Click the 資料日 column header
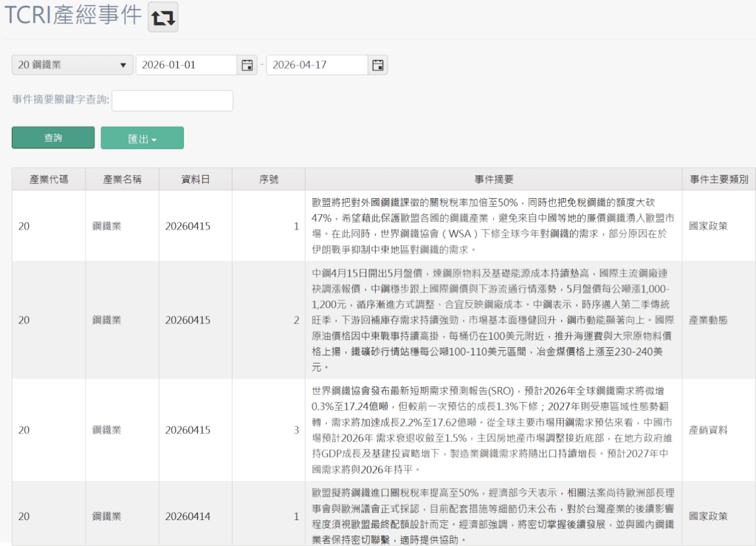The image size is (756, 546). click(x=196, y=178)
